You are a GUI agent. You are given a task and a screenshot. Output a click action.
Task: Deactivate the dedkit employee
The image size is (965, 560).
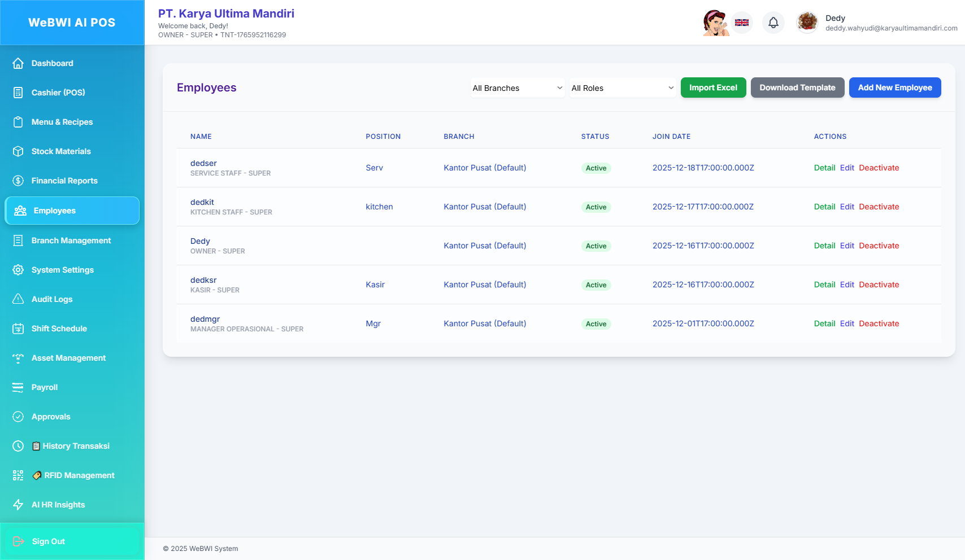pyautogui.click(x=879, y=207)
